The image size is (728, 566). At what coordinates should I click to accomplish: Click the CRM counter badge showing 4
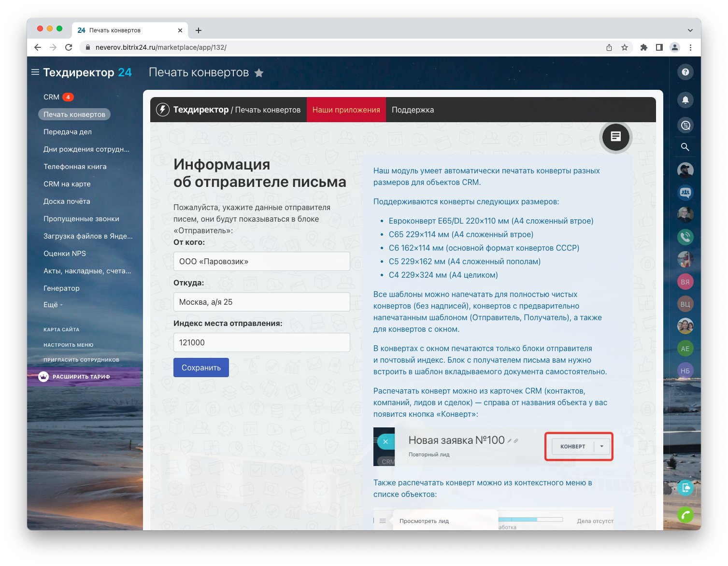point(68,97)
